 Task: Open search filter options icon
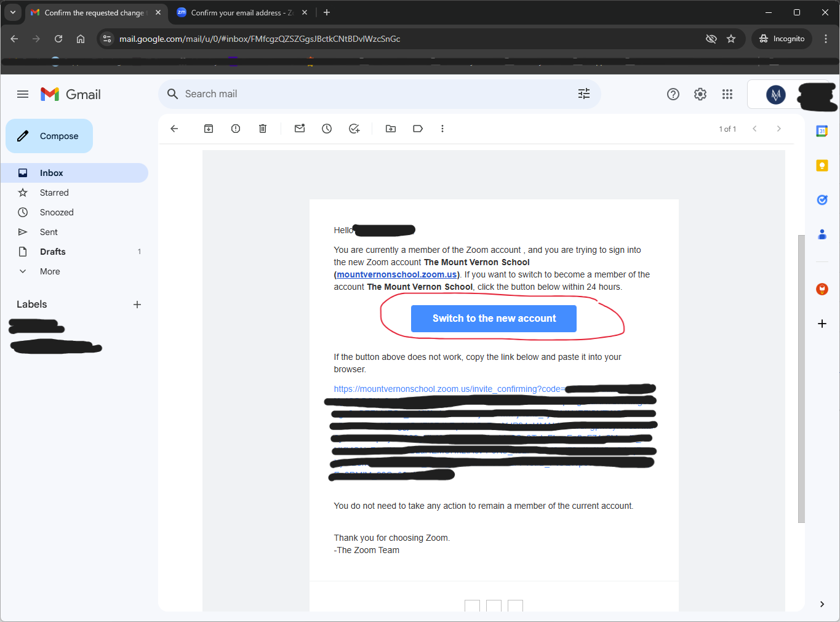(x=584, y=94)
